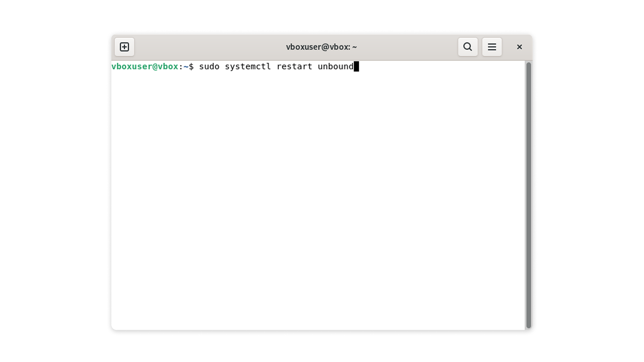Click empty header bar right of title
644x362 pixels.
pyautogui.click(x=409, y=47)
